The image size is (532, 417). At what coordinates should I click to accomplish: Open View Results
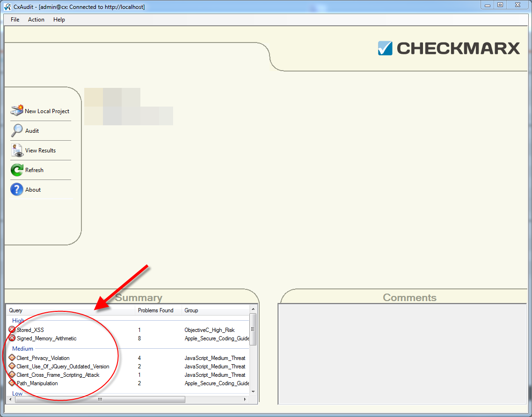point(40,151)
